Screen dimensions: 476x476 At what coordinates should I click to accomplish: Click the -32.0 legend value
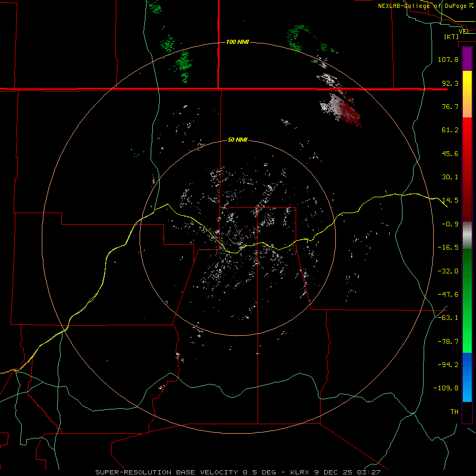[x=448, y=271]
